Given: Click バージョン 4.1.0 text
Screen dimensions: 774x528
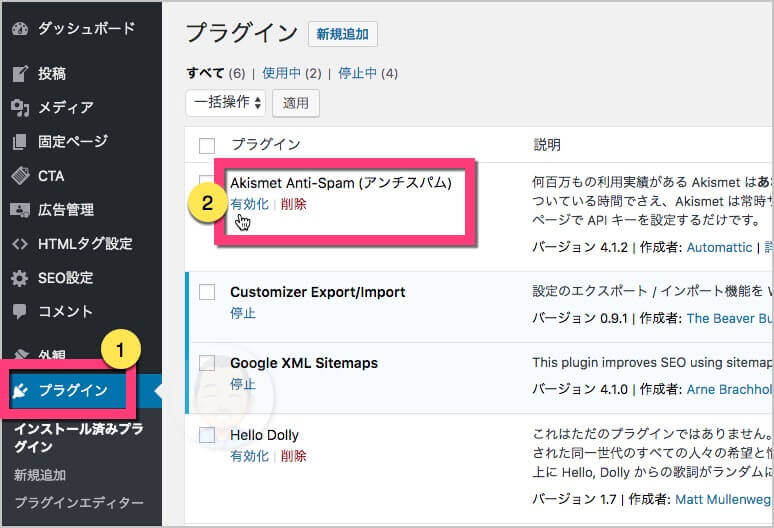Looking at the screenshot, I should click(x=580, y=389).
